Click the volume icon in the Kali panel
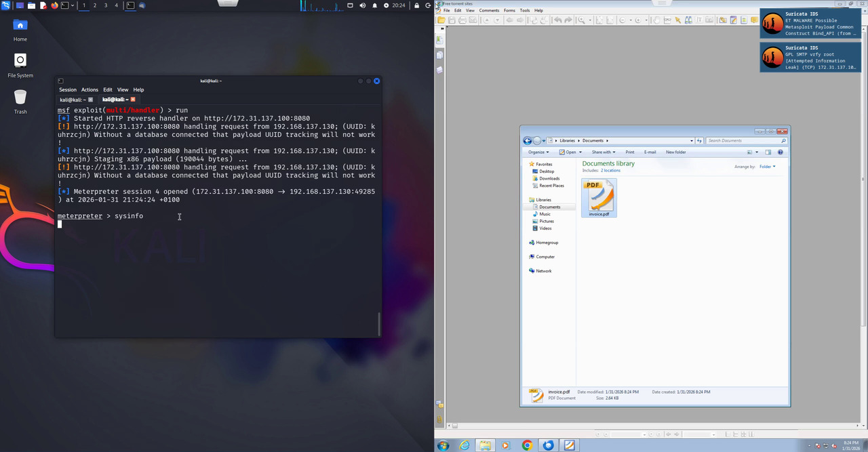This screenshot has width=868, height=452. click(x=362, y=5)
